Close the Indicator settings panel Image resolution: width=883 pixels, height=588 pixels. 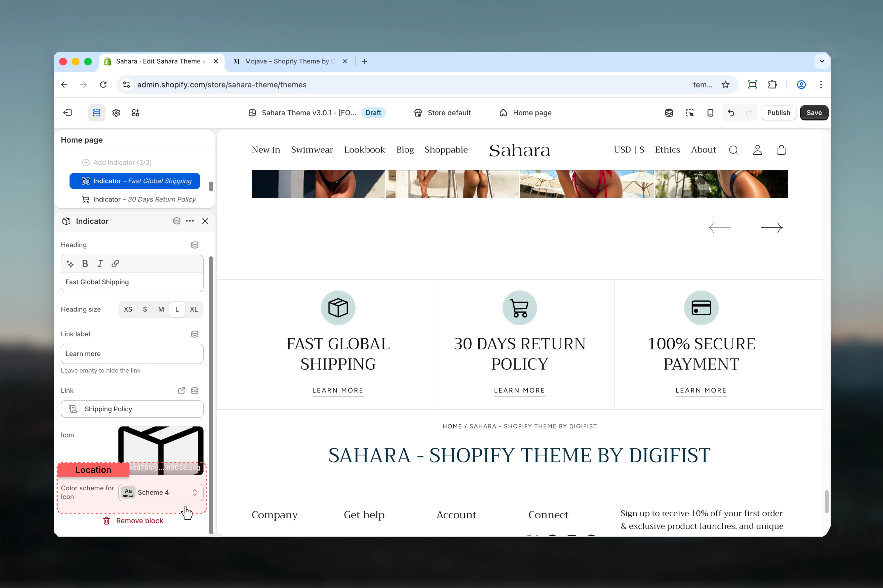point(205,221)
